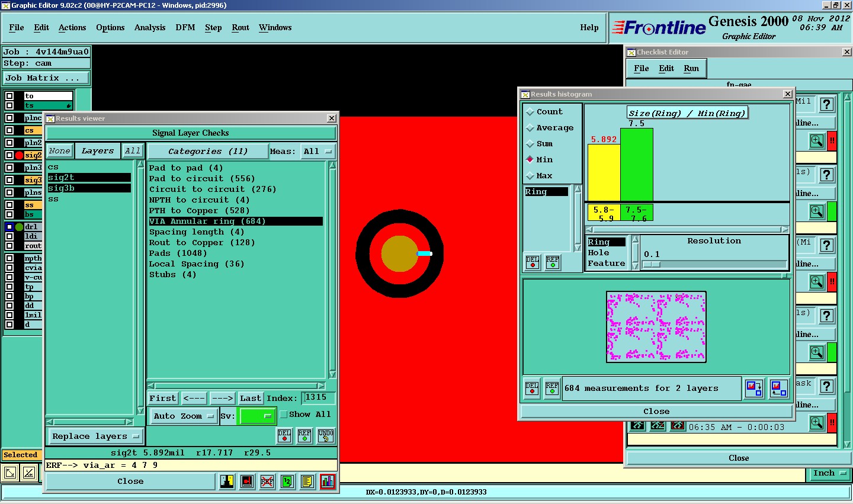Click histogram-from-layer up-arrow icon in Results histogram

tap(779, 389)
